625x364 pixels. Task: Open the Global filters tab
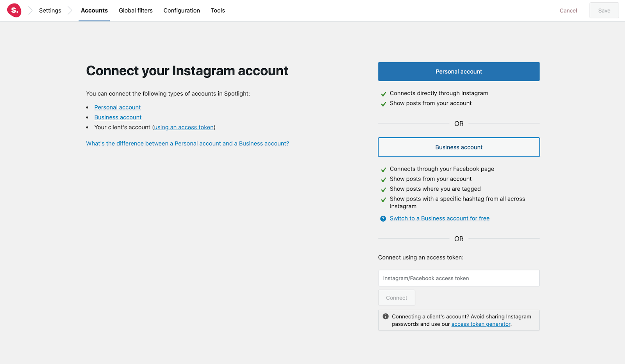[136, 11]
